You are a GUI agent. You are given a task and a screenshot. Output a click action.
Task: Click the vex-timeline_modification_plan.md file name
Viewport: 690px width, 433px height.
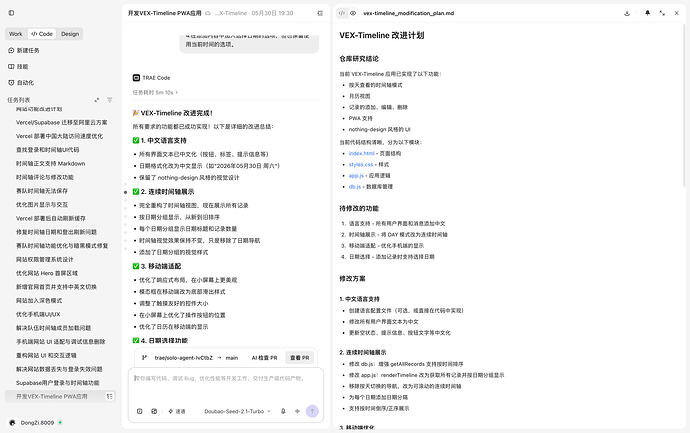pyautogui.click(x=408, y=13)
